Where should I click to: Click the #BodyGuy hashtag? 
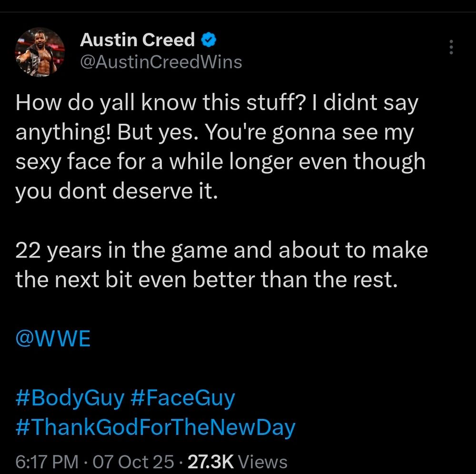[69, 398]
